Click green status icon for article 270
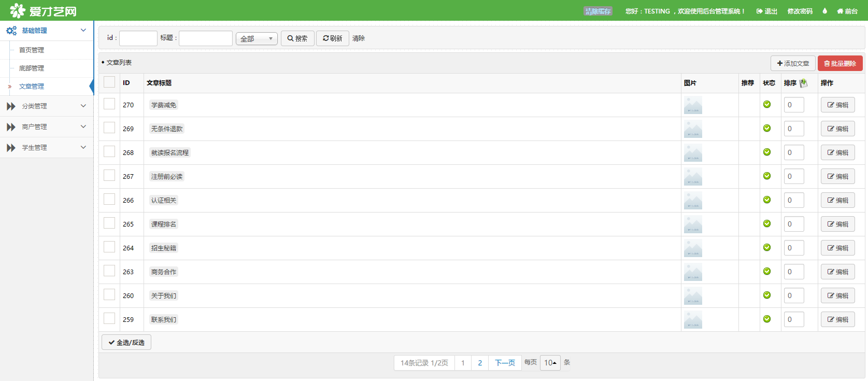Image resolution: width=868 pixels, height=381 pixels. click(766, 105)
